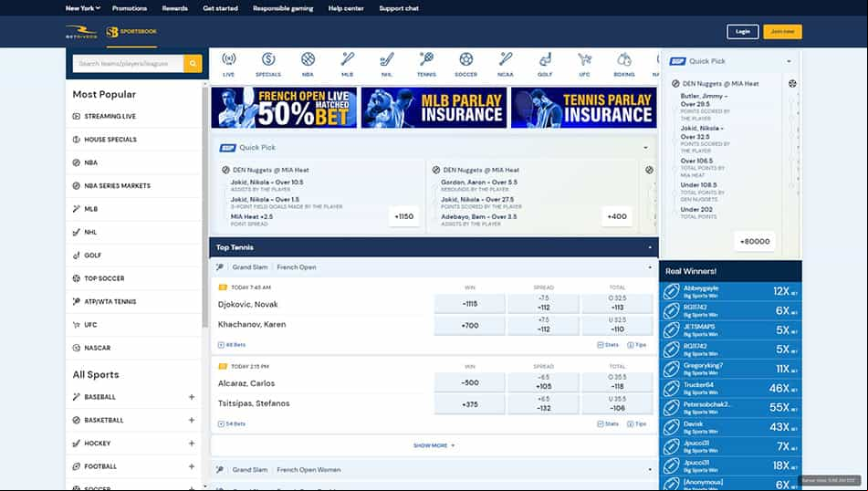Expand 48 Bets for Djokovic match
This screenshot has width=868, height=491.
[x=232, y=345]
